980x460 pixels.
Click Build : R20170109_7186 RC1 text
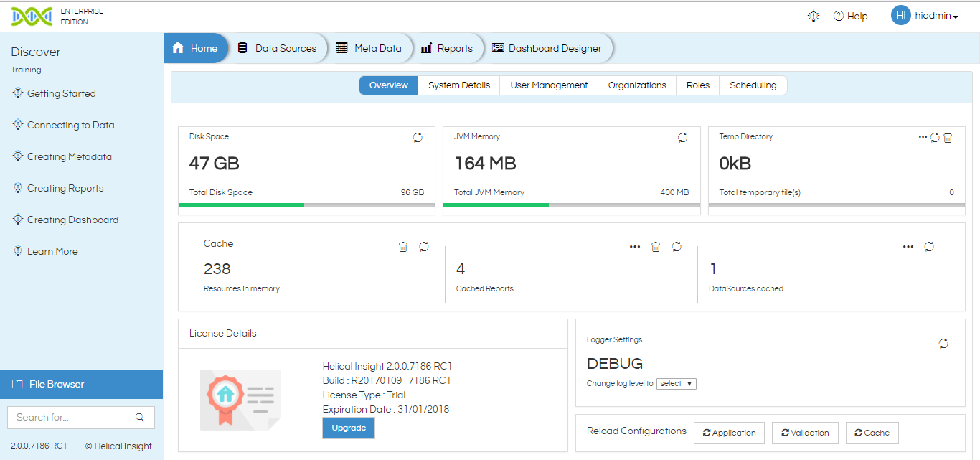coord(387,380)
